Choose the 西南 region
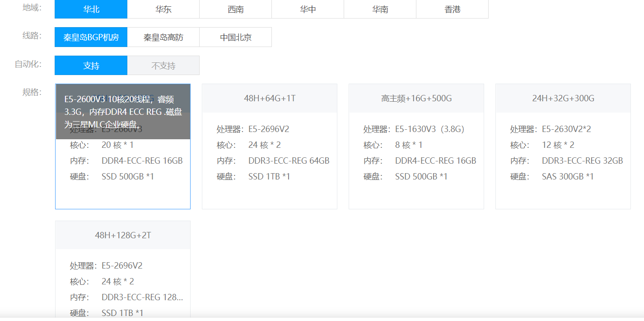644x321 pixels. 235,9
